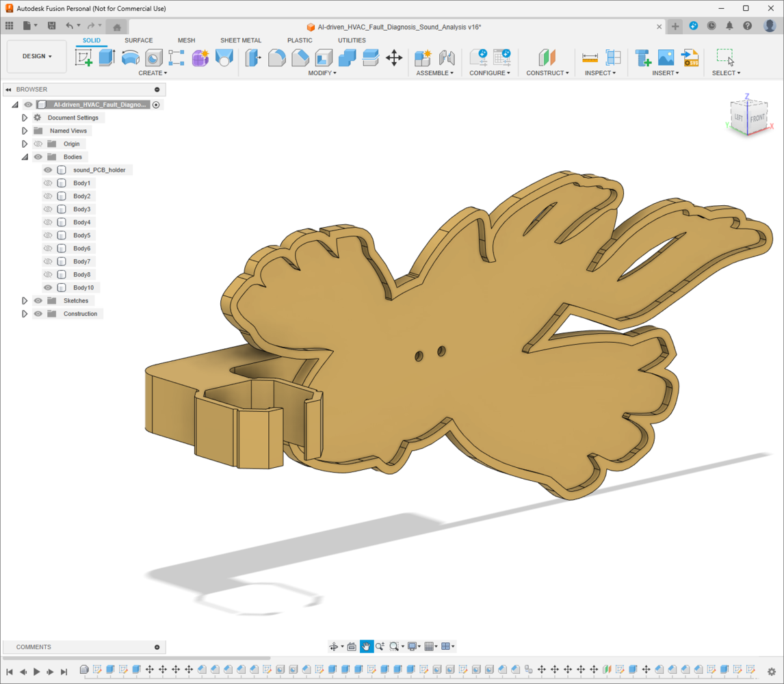784x684 pixels.
Task: Click the Measure tool icon
Action: [590, 57]
